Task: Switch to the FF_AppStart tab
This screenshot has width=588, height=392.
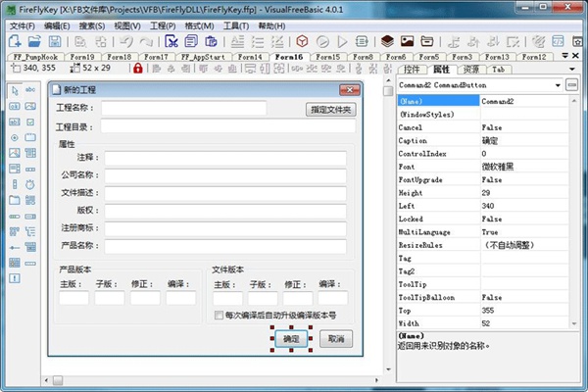Action: [203, 57]
